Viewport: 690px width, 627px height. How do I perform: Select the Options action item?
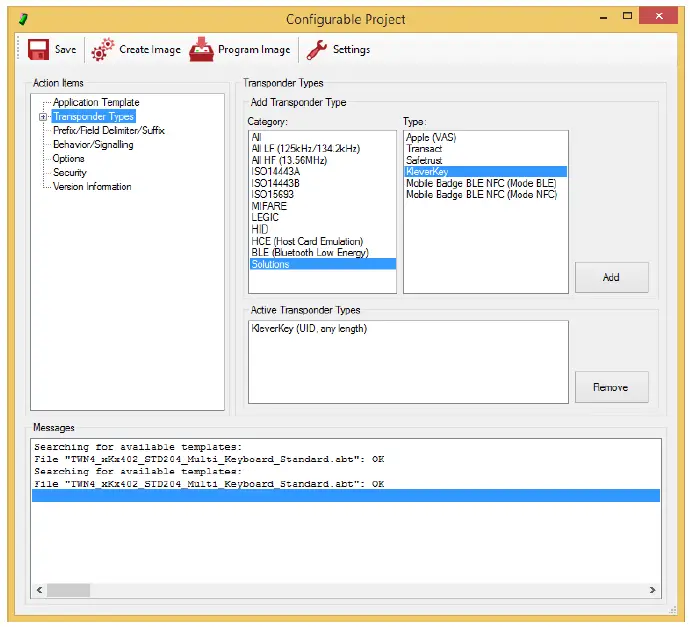click(69, 158)
